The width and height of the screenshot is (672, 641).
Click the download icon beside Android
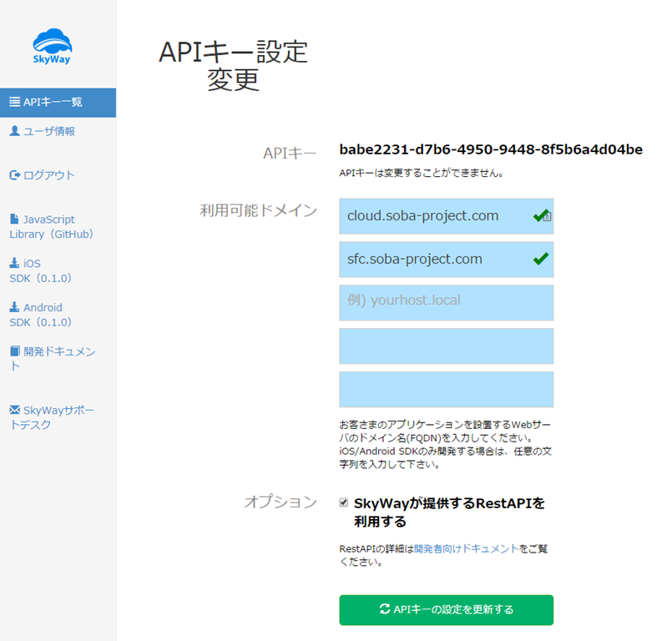[x=14, y=307]
